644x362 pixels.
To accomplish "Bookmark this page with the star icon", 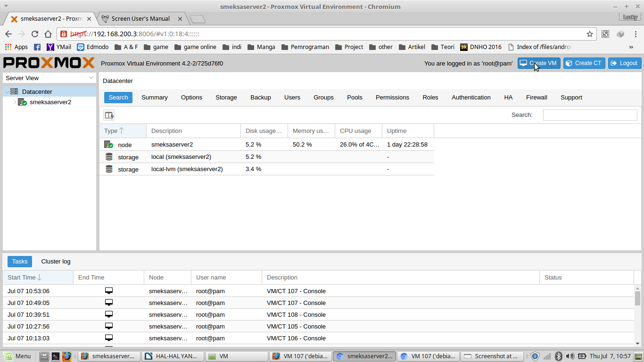I will [590, 34].
